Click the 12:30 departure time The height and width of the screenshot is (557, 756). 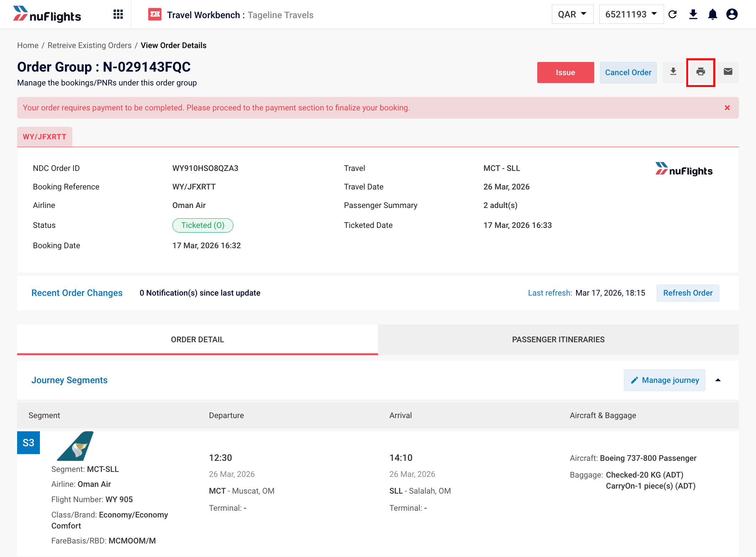pyautogui.click(x=220, y=458)
